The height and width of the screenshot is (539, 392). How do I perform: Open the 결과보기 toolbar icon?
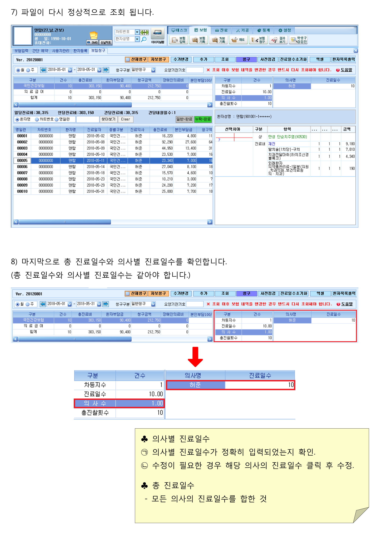(x=279, y=40)
